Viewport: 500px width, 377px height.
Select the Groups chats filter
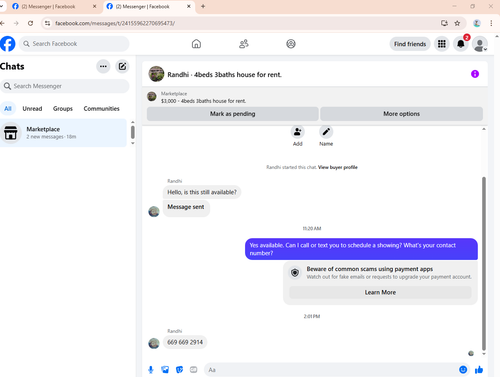pos(63,109)
